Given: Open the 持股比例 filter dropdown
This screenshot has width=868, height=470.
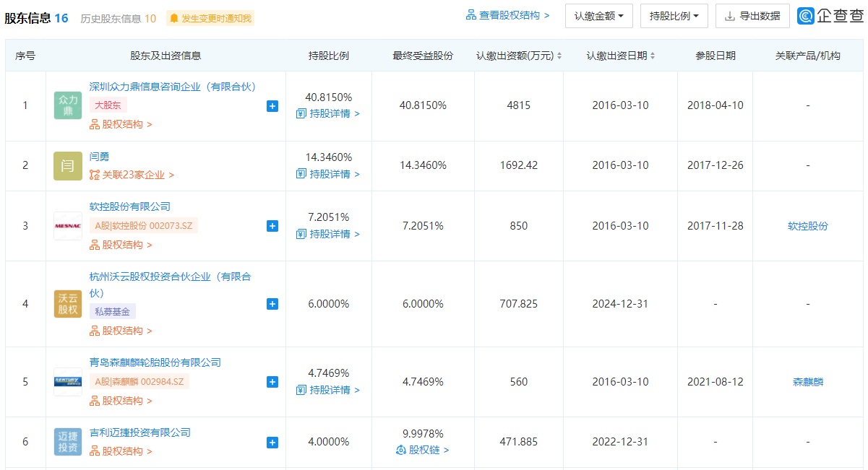Looking at the screenshot, I should click(x=674, y=16).
